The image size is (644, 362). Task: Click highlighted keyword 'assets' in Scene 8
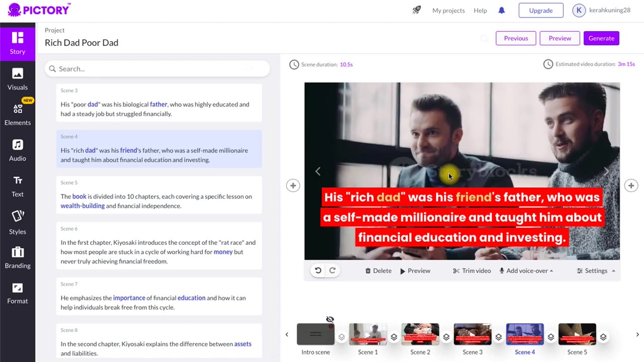pyautogui.click(x=243, y=344)
